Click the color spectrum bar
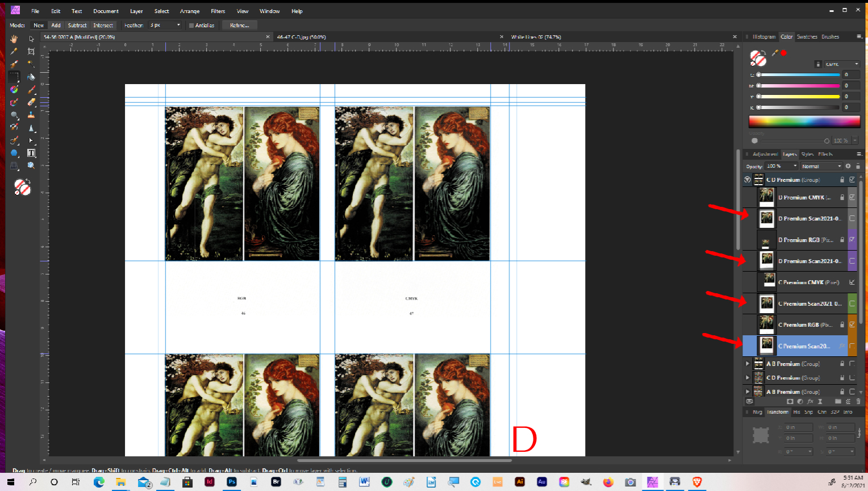The height and width of the screenshot is (491, 868). [804, 121]
